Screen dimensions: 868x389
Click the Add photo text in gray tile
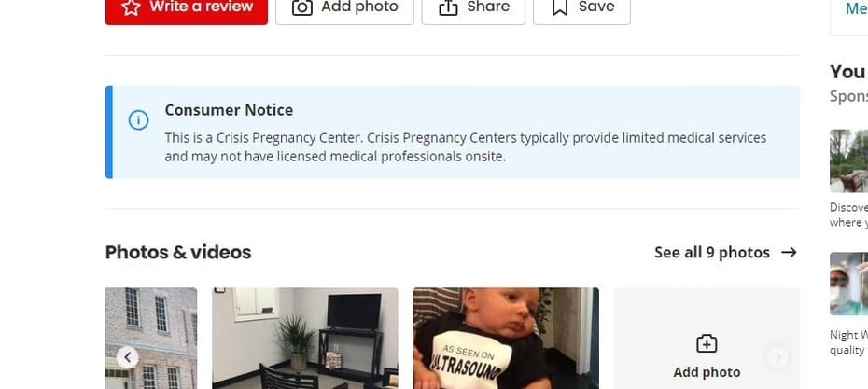[x=707, y=372]
